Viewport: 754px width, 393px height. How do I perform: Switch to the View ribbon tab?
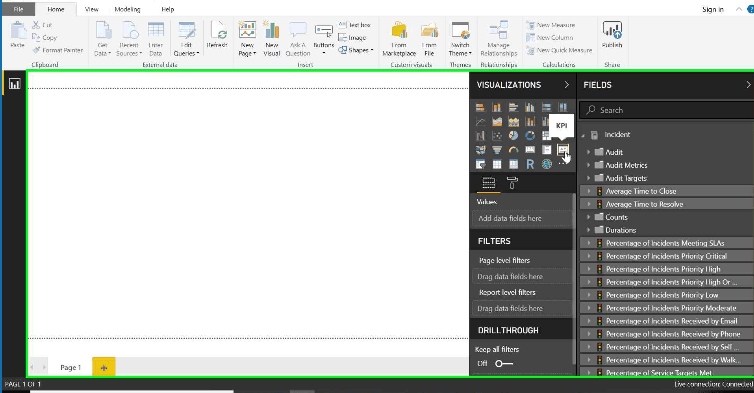[x=91, y=9]
